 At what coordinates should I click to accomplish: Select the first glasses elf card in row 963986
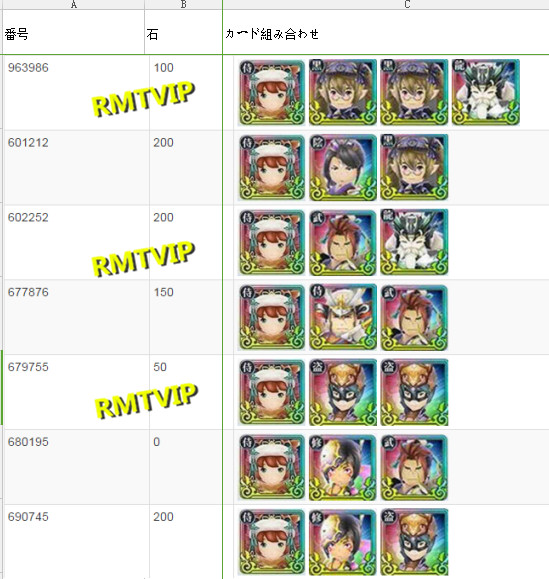pos(343,92)
